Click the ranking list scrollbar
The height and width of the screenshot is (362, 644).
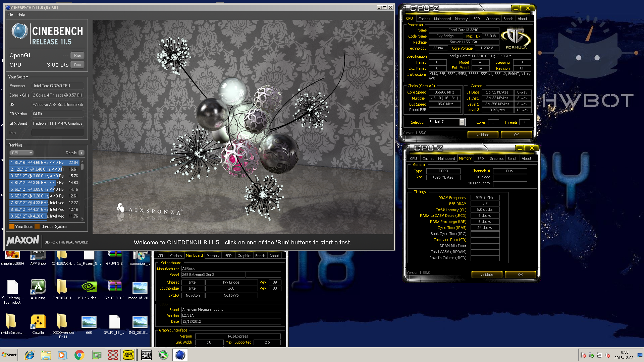(82, 190)
